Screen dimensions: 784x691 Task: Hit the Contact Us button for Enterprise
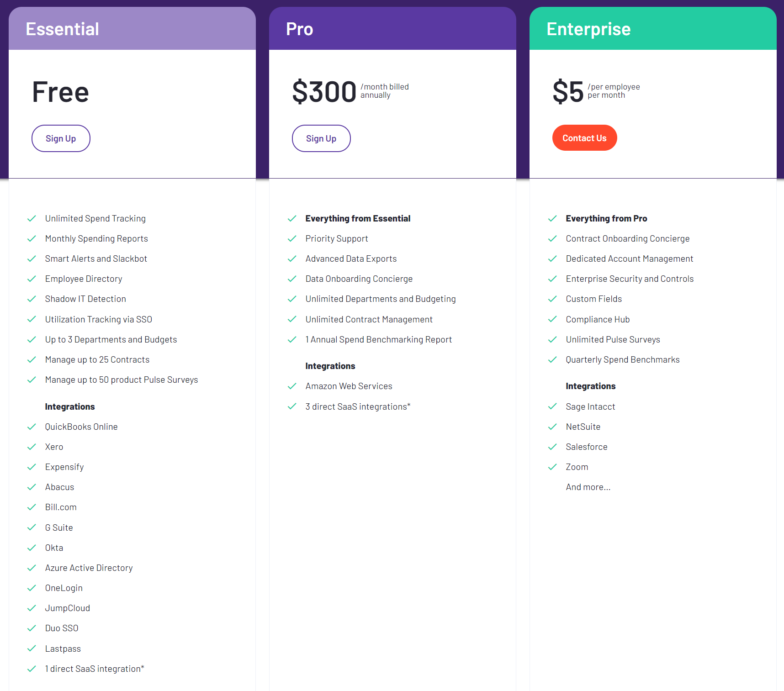584,138
